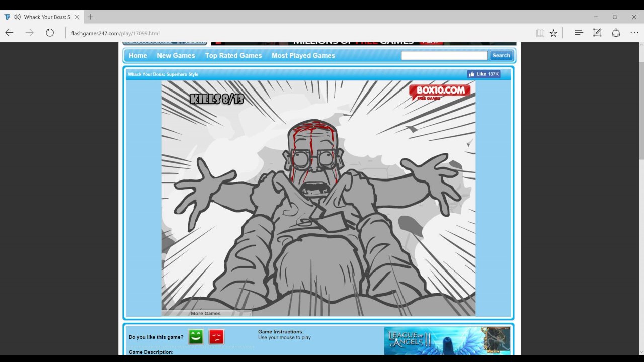644x362 pixels.
Task: Open the More actions ellipsis menu
Action: [x=634, y=33]
